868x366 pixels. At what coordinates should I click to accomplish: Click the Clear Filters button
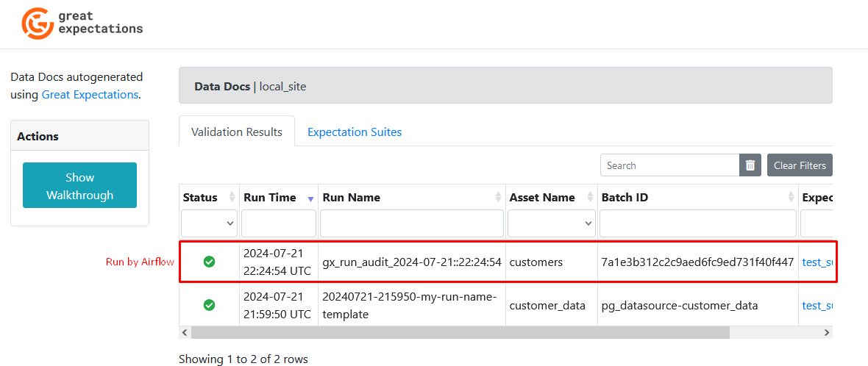(800, 165)
